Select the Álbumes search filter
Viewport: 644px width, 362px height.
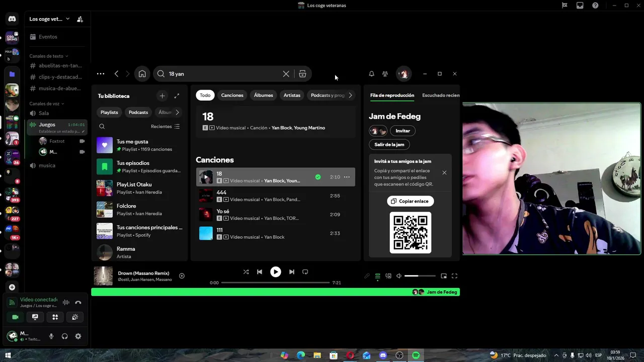coord(264,95)
